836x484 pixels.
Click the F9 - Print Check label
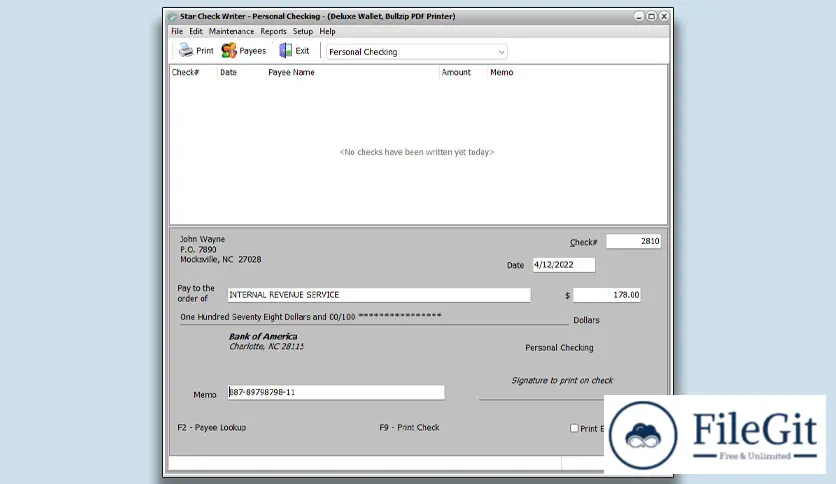[409, 427]
